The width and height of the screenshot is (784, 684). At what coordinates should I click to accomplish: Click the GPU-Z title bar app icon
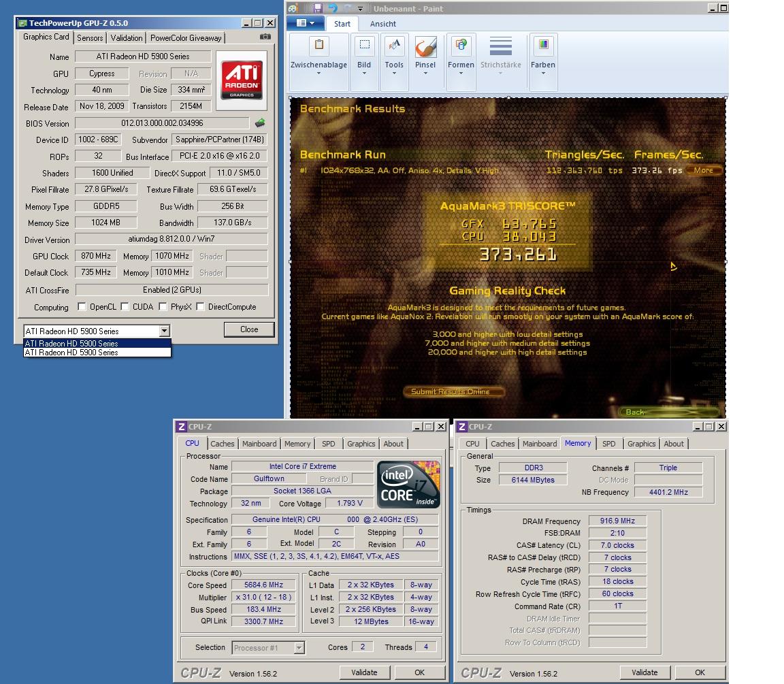(22, 23)
